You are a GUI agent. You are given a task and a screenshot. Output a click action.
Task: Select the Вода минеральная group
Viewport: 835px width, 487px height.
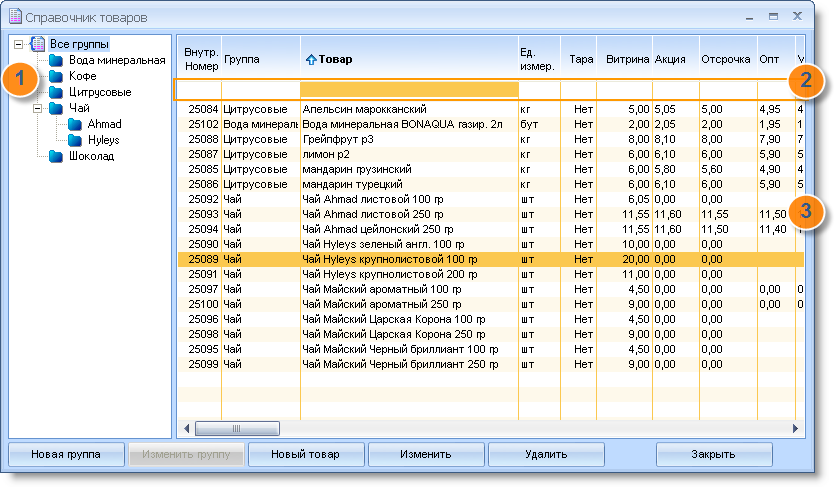click(x=117, y=60)
